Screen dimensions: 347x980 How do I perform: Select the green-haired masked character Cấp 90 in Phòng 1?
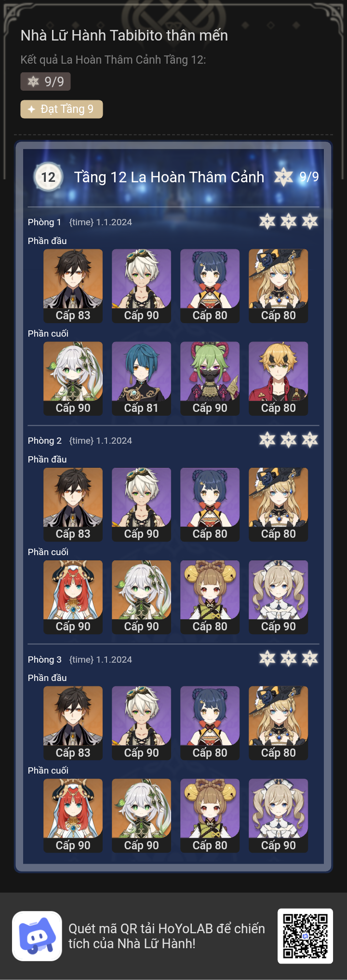(x=210, y=379)
